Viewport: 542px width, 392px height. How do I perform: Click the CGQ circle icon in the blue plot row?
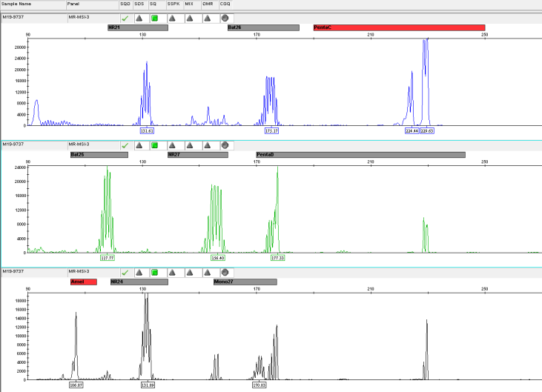tap(225, 17)
